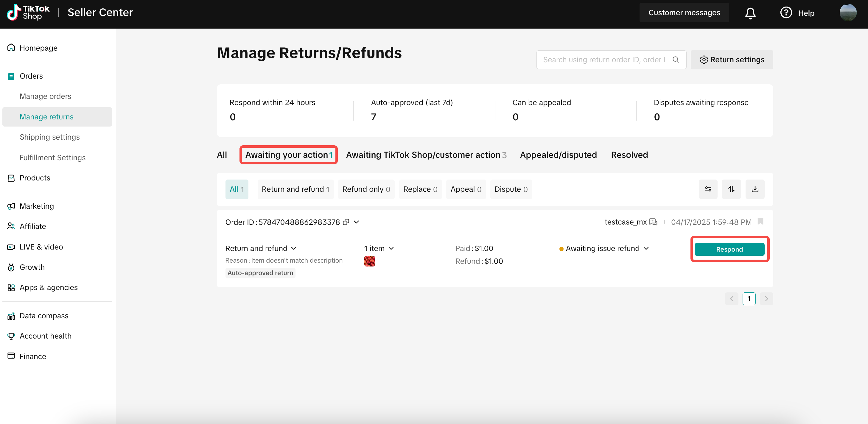Select the Refund only filter chip

(x=366, y=189)
